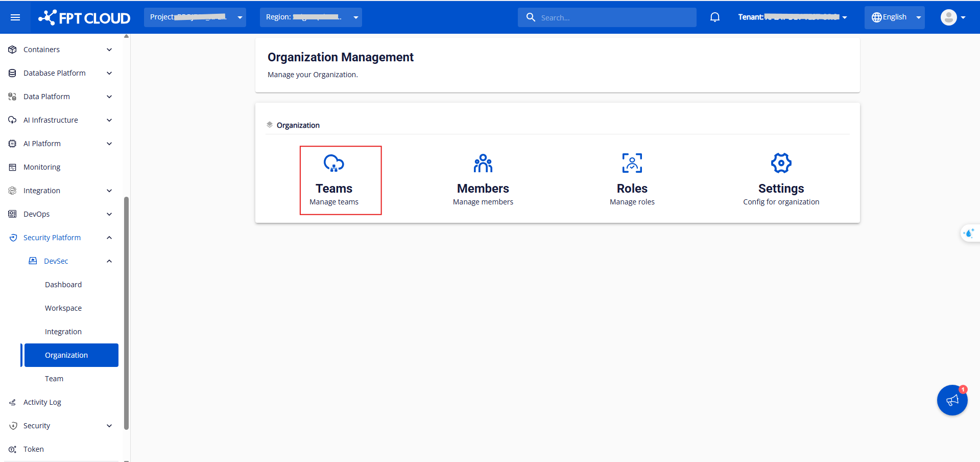Open the Members management icon

tap(483, 164)
